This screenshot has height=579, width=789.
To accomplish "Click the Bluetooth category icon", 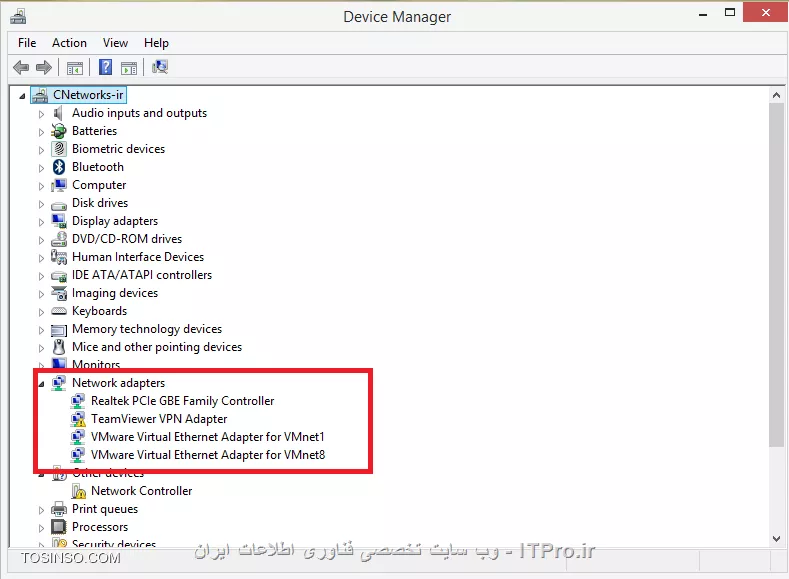I will pyautogui.click(x=59, y=167).
